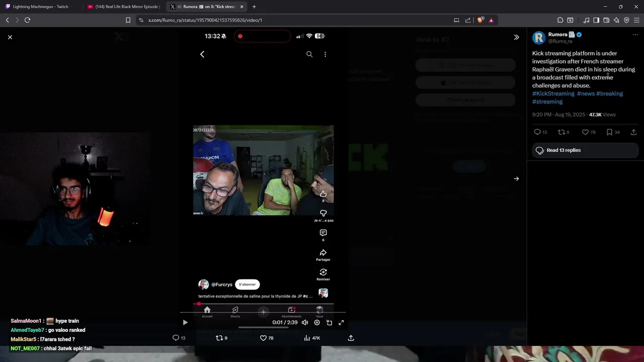Open browser extensions puzzle icon
The height and width of the screenshot is (362, 644).
coord(560,20)
